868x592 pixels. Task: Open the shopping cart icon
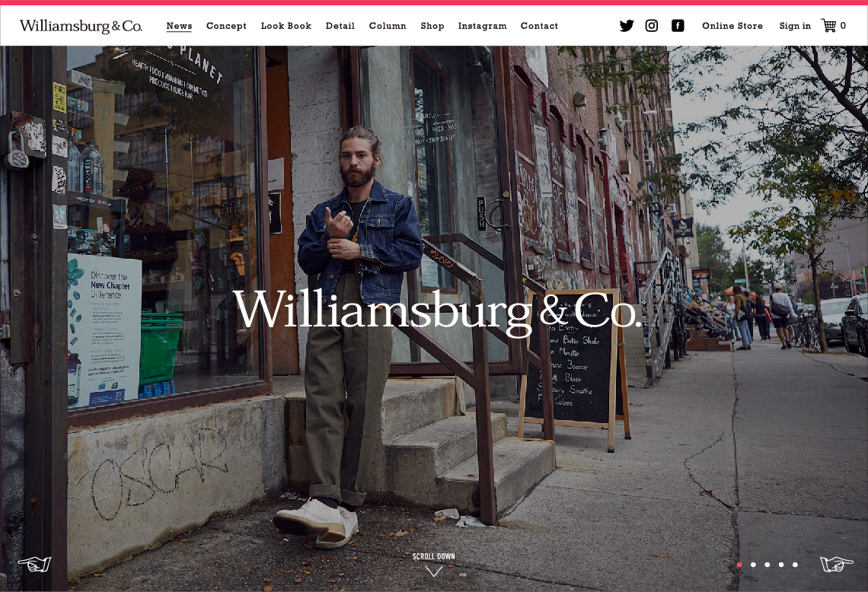point(828,25)
